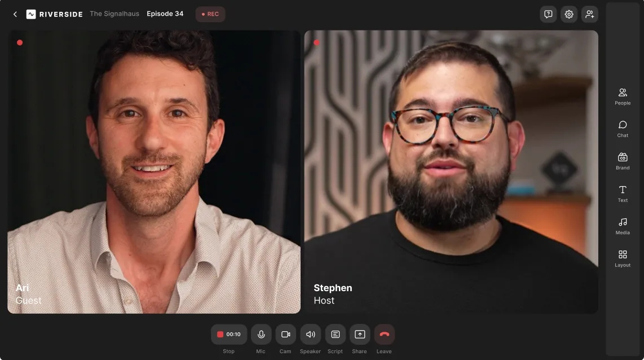Open the feedback chat icon in the header
The width and height of the screenshot is (644, 360).
[x=548, y=14]
